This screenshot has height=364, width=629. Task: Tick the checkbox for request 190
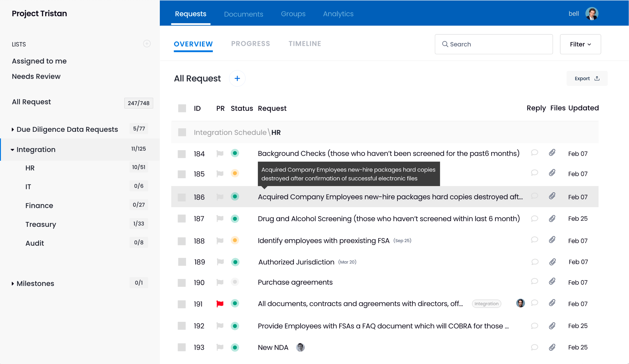pyautogui.click(x=182, y=283)
